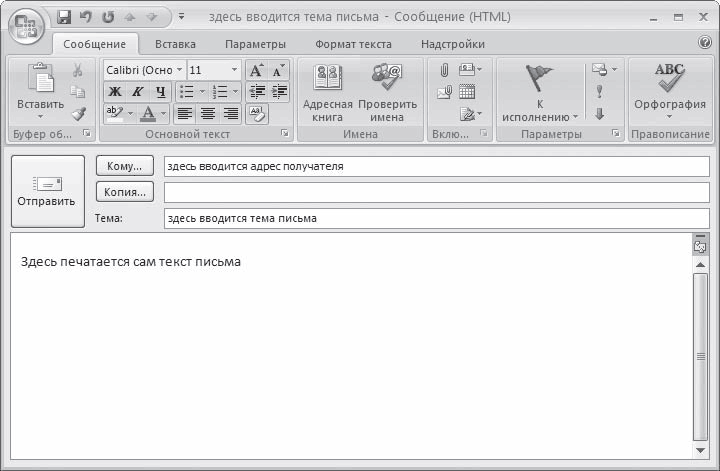720x471 pixels.
Task: Run Орфография spell check
Action: point(669,91)
